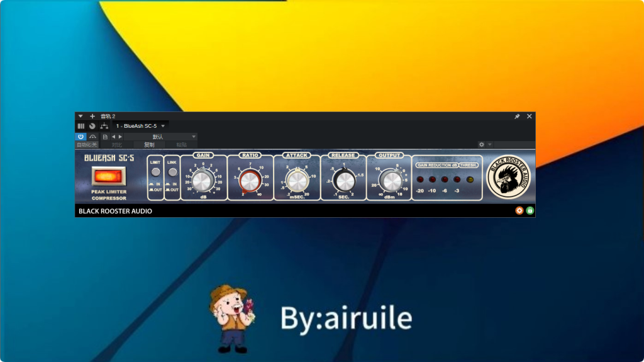Click the red RATIO knob

click(250, 181)
